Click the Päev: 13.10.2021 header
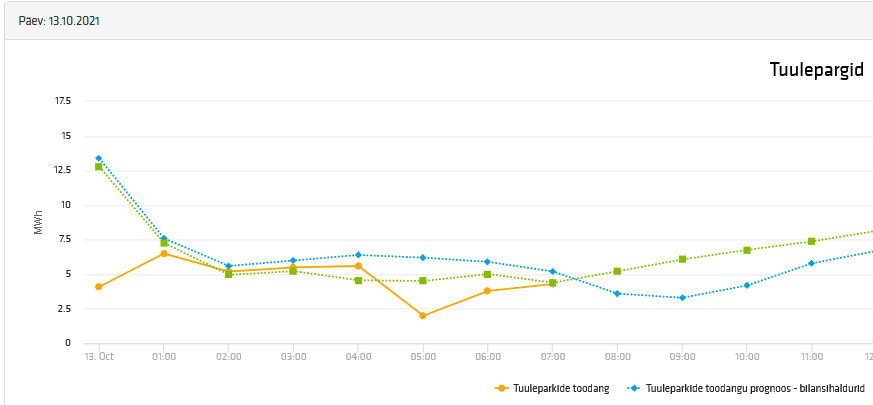The width and height of the screenshot is (873, 405). click(59, 20)
